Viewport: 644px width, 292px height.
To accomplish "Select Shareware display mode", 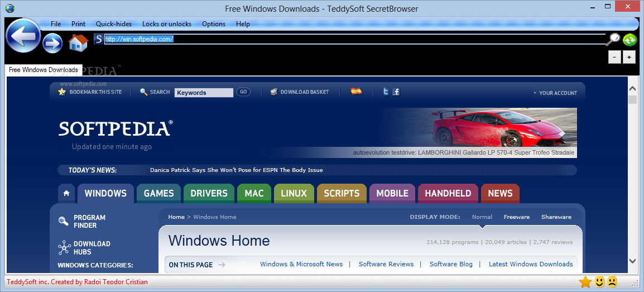I will pyautogui.click(x=556, y=217).
